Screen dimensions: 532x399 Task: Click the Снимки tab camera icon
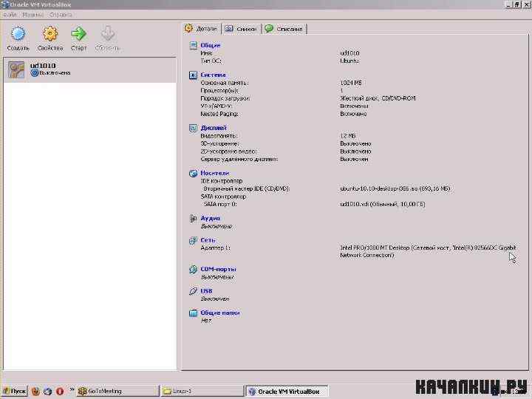click(229, 29)
